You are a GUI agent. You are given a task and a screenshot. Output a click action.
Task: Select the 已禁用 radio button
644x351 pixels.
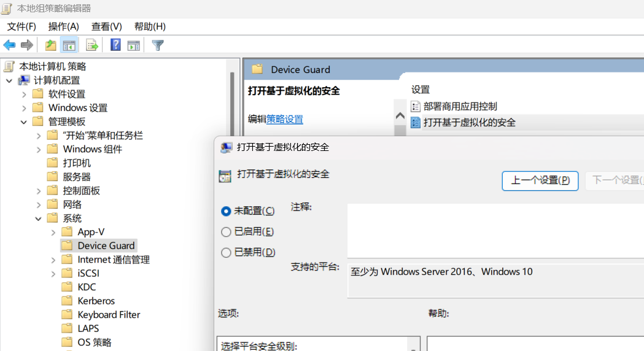click(x=226, y=252)
